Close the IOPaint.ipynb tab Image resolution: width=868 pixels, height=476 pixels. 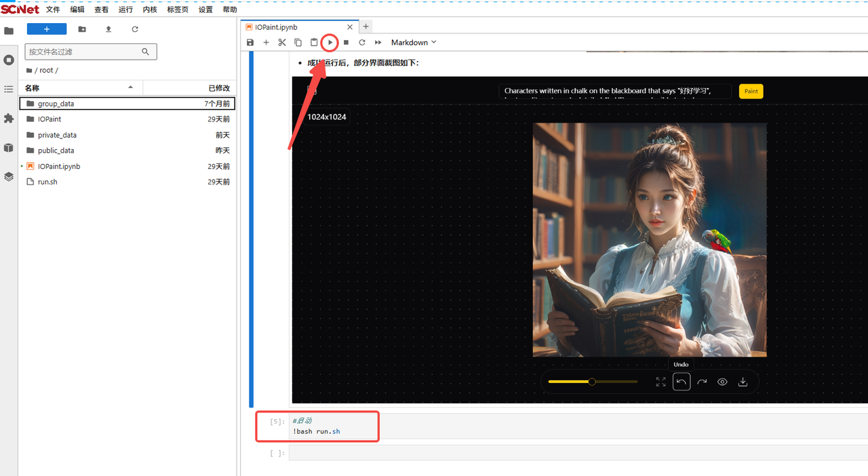click(x=350, y=27)
